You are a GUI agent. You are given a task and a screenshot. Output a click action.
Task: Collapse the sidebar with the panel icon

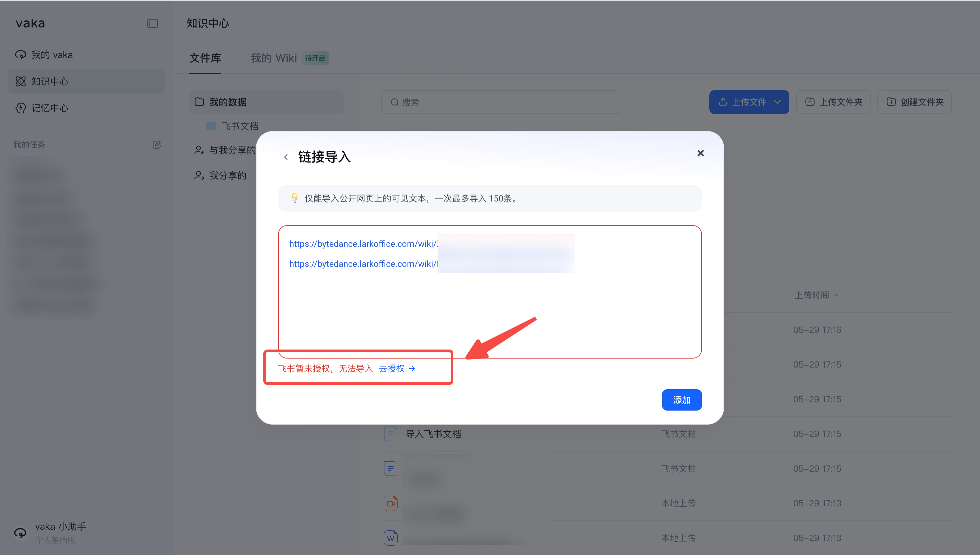[x=152, y=24]
